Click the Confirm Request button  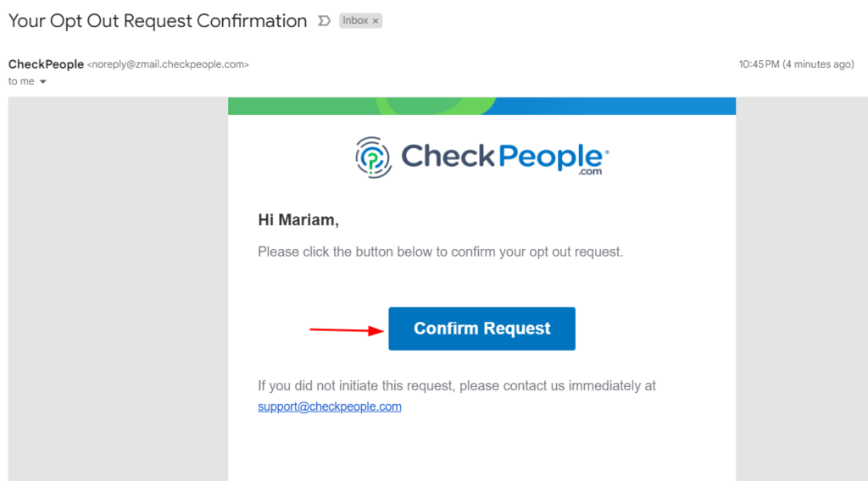tap(481, 329)
